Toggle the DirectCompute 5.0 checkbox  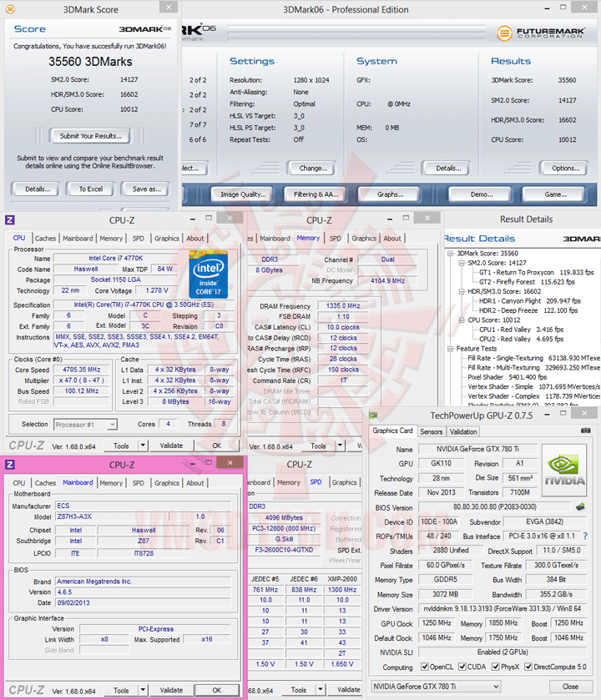528,667
